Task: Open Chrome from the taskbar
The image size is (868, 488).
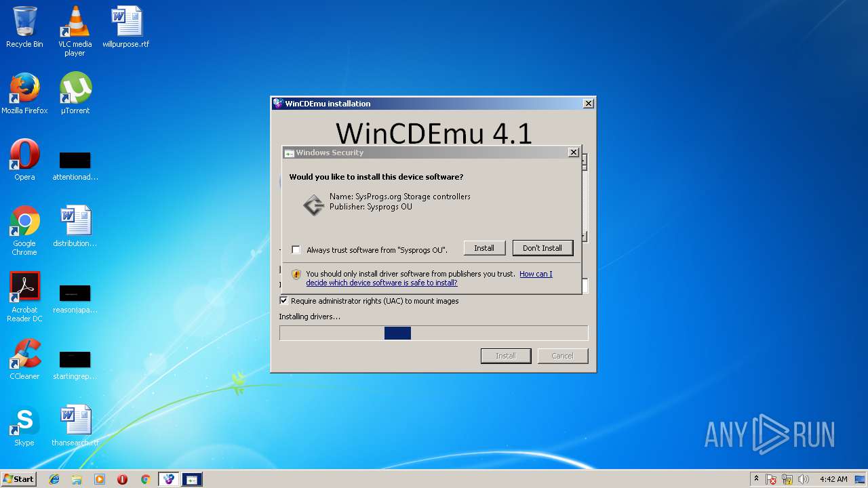Action: tap(145, 479)
